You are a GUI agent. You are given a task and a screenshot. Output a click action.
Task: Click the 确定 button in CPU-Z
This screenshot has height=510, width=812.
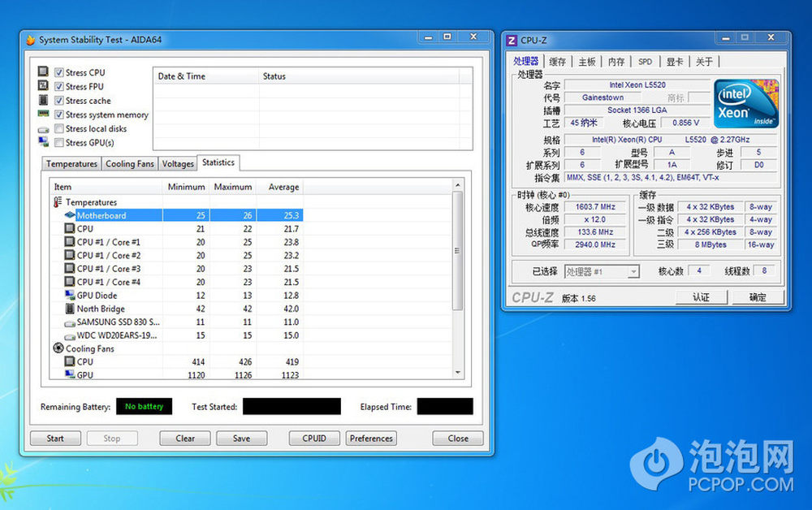[758, 297]
